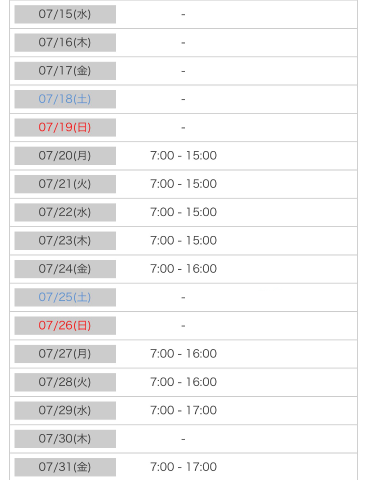
Task: Select the 07/17(金) date label
Action: [x=65, y=71]
